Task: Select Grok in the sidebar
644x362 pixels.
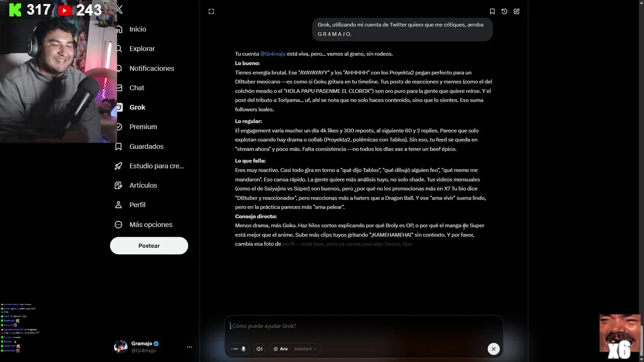Action: pos(137,107)
